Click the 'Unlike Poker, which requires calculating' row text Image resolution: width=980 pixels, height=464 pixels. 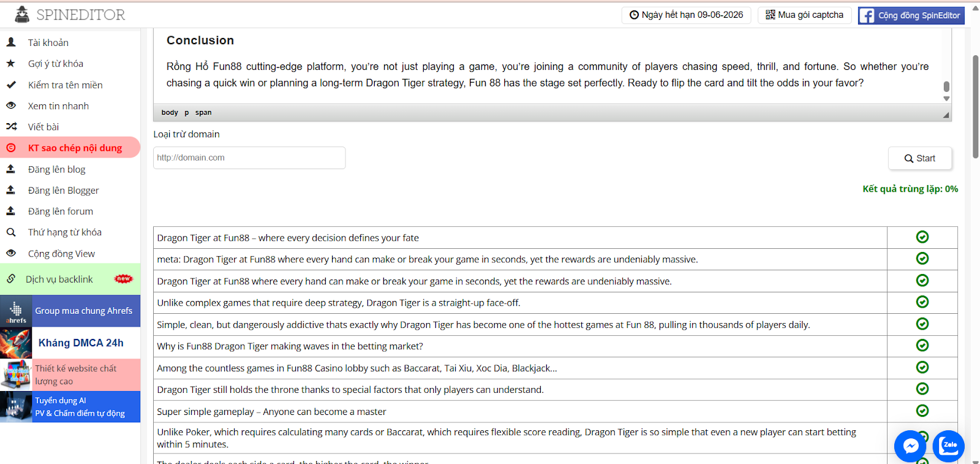pyautogui.click(x=507, y=438)
